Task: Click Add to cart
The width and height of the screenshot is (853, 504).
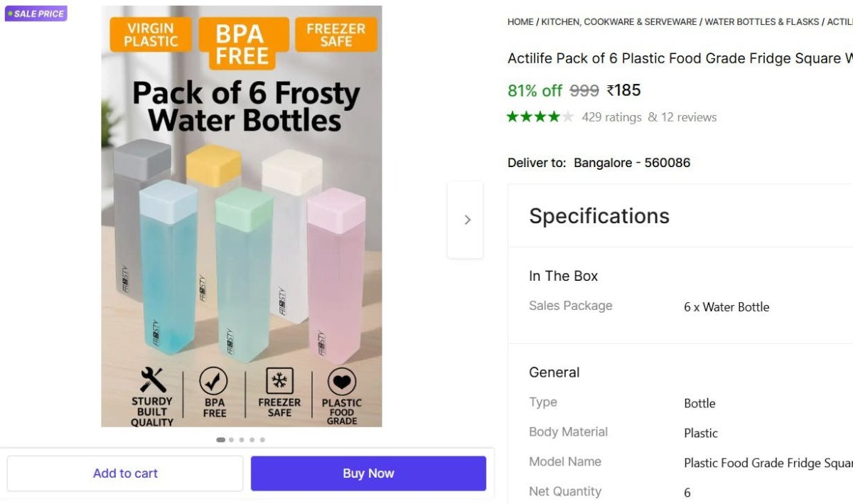Action: 125,473
